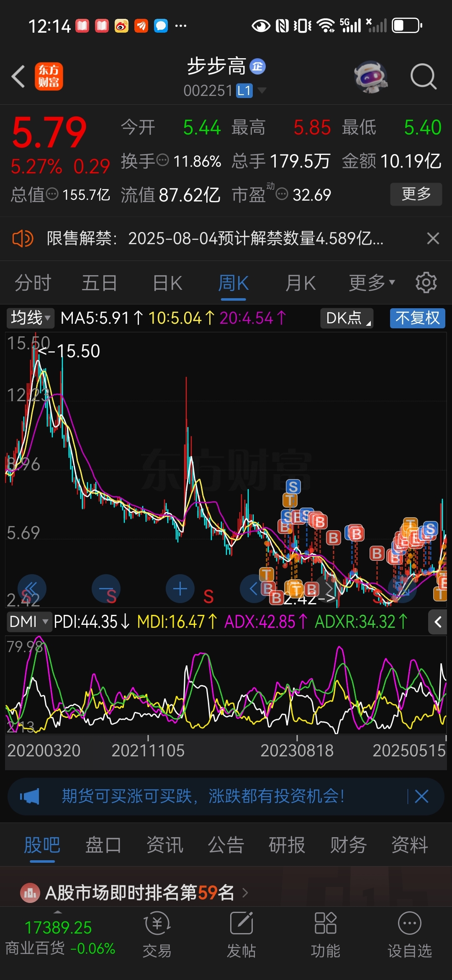452x980 pixels.
Task: Open A股市场即时排名第59名 link
Action: click(139, 893)
